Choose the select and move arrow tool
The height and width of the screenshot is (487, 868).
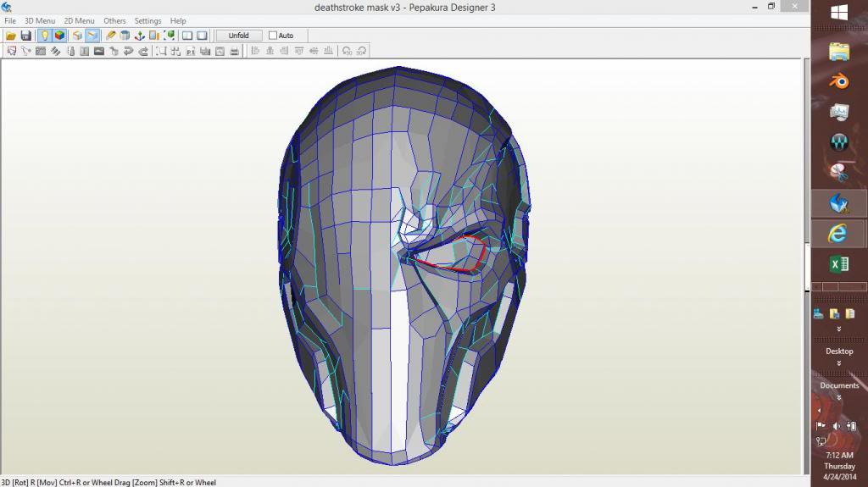pos(12,51)
